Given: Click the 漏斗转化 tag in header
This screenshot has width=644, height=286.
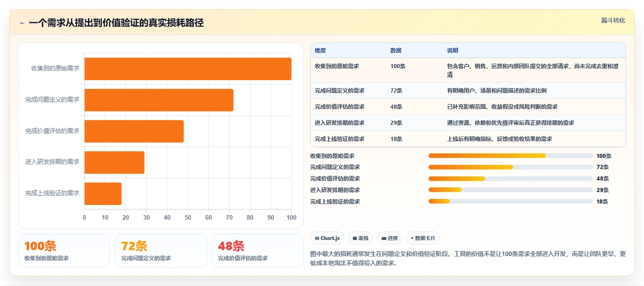Looking at the screenshot, I should (x=613, y=20).
